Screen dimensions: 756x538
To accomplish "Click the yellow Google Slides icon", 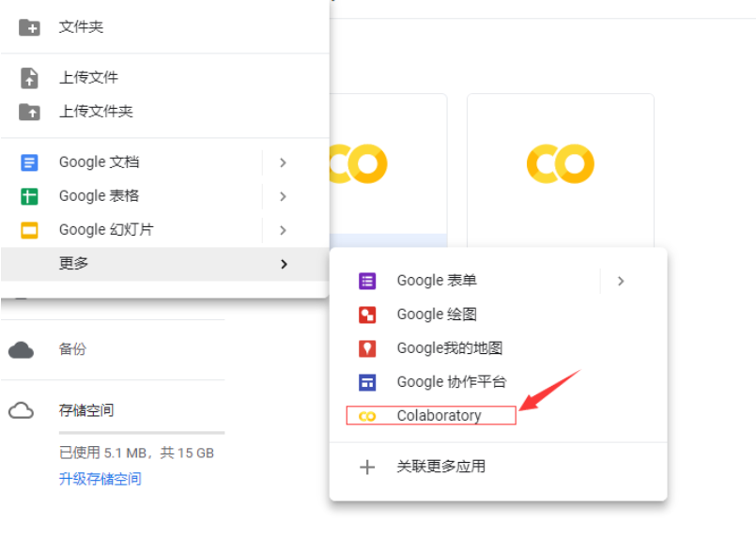I will pyautogui.click(x=29, y=230).
